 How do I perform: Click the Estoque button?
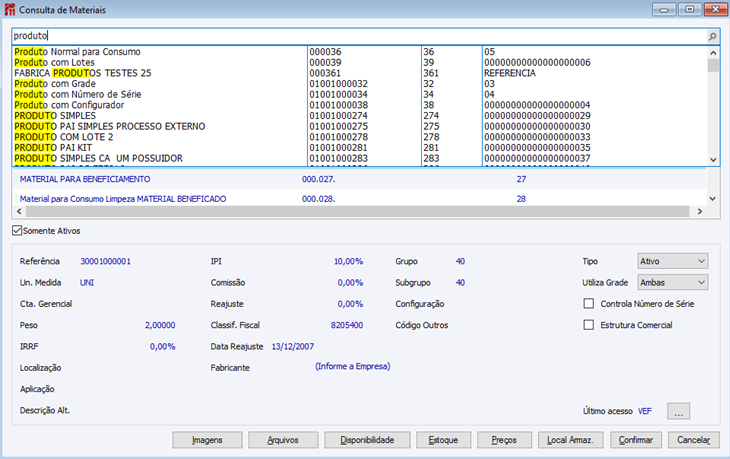[443, 440]
